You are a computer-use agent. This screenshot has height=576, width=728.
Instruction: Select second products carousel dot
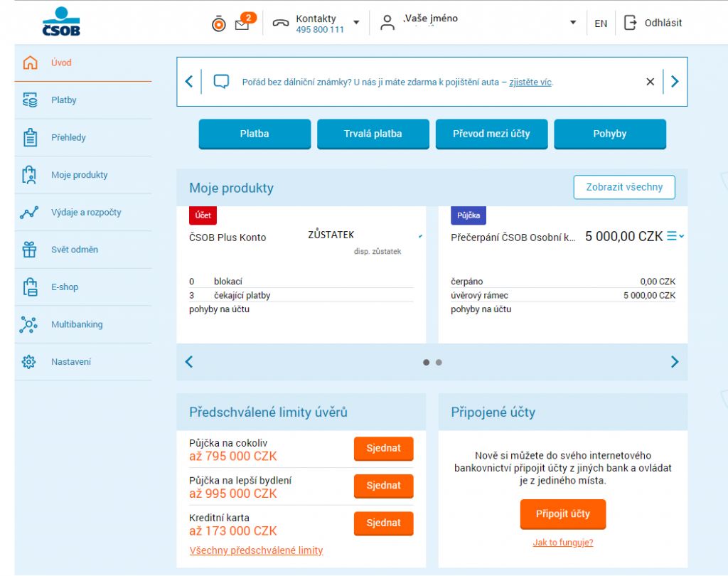pos(439,363)
